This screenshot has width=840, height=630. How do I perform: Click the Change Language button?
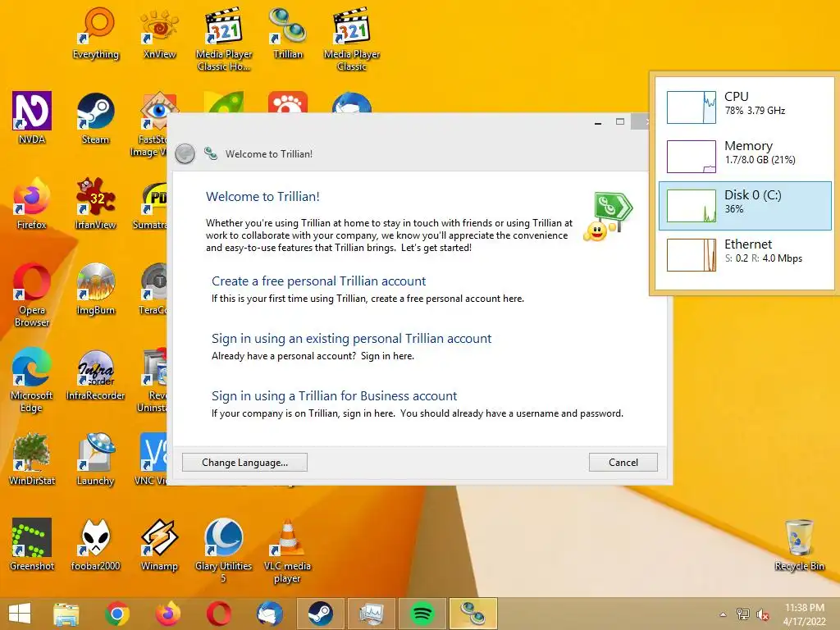point(244,463)
